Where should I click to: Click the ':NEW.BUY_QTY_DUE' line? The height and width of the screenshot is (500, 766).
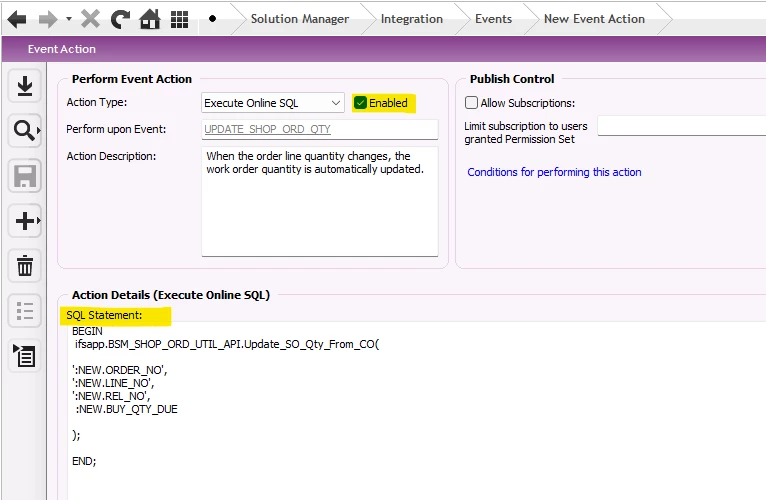[x=127, y=409]
